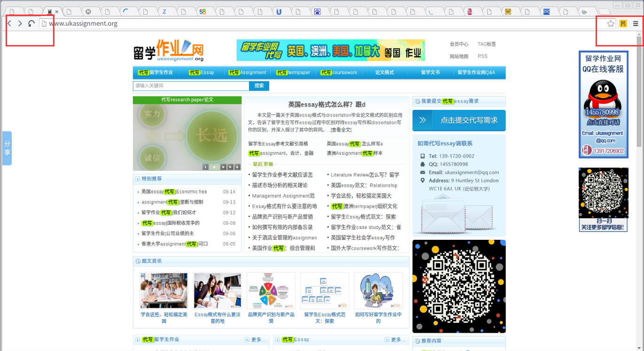Open the Literature Review怎么写 article link
Viewport: 644px width, 351px height.
tap(365, 175)
